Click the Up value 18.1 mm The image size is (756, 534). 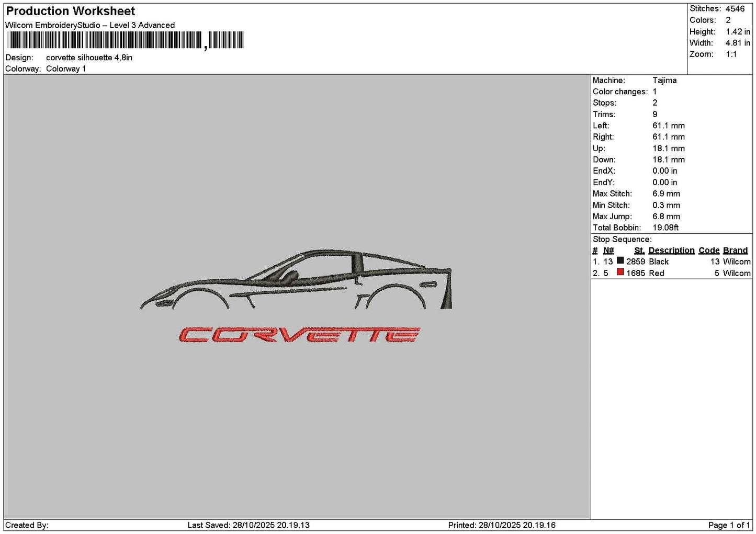point(669,149)
